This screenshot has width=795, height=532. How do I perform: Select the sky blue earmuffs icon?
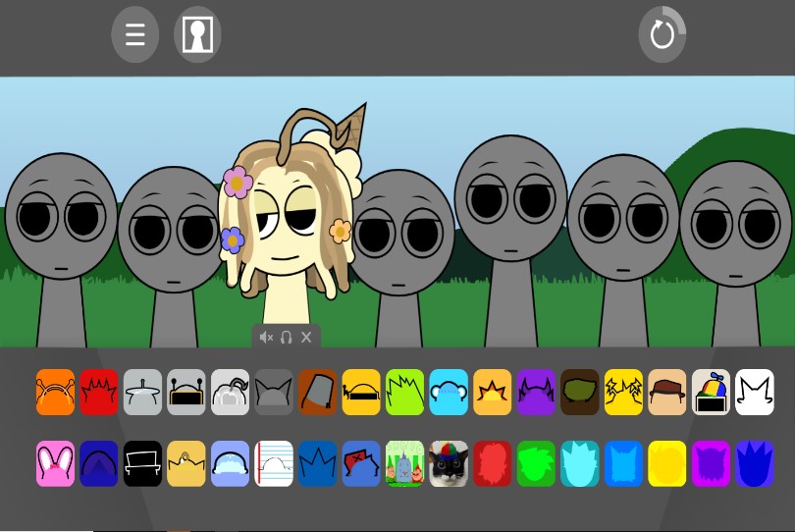(449, 392)
